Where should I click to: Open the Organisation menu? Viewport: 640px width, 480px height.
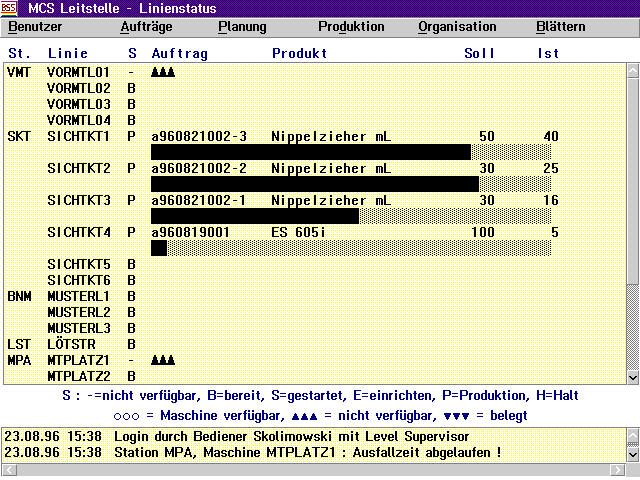(457, 27)
